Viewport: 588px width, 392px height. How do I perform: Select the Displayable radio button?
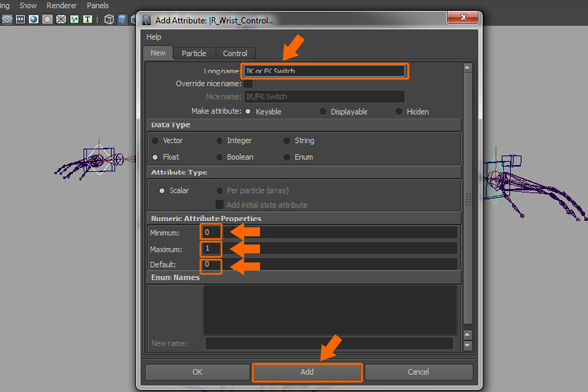[x=322, y=111]
